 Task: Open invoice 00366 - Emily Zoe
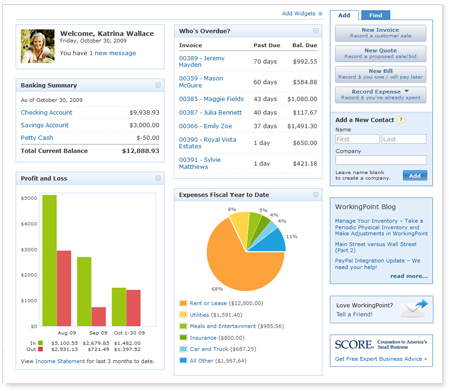[205, 126]
